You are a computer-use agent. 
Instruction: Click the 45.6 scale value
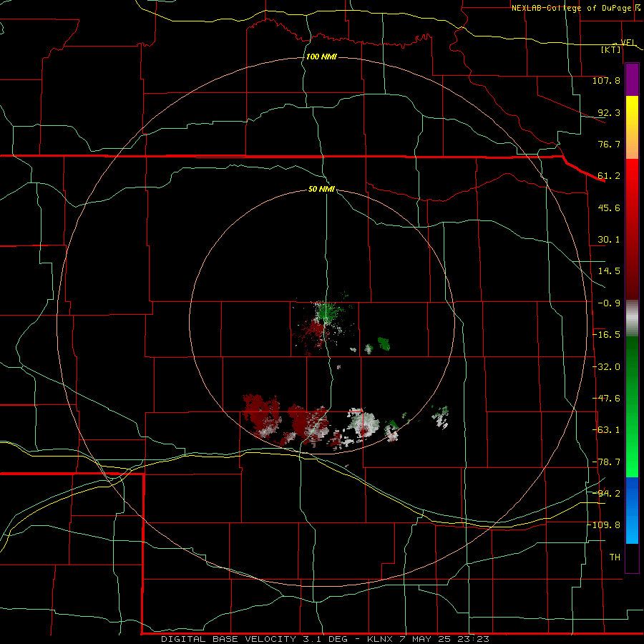click(x=609, y=208)
